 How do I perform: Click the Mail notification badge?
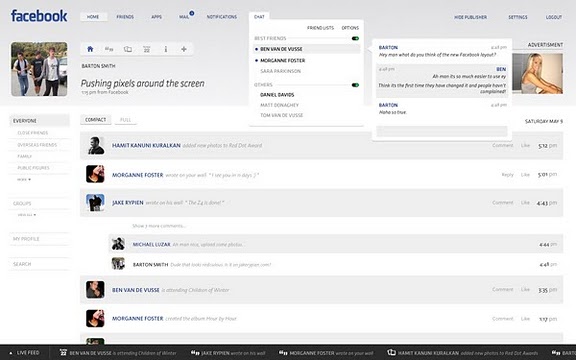coord(192,13)
